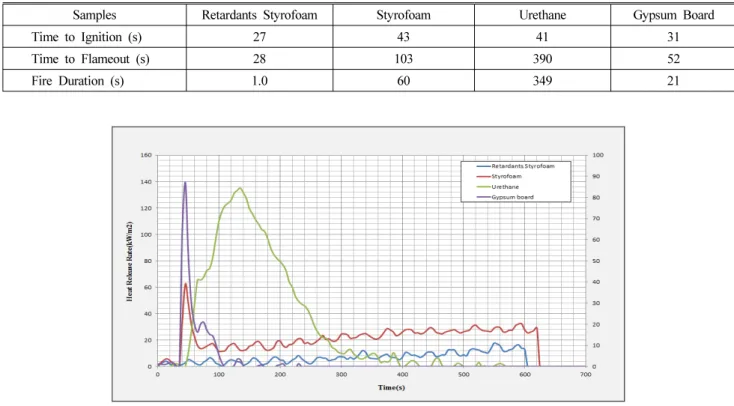Select the 30 tick on right axis

click(x=596, y=303)
